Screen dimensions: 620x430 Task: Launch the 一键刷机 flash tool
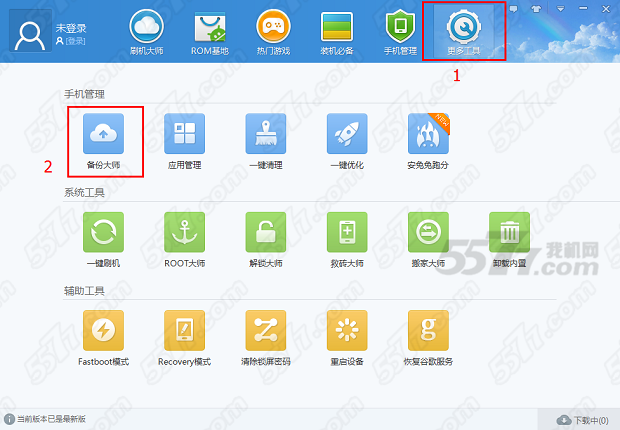pos(103,240)
